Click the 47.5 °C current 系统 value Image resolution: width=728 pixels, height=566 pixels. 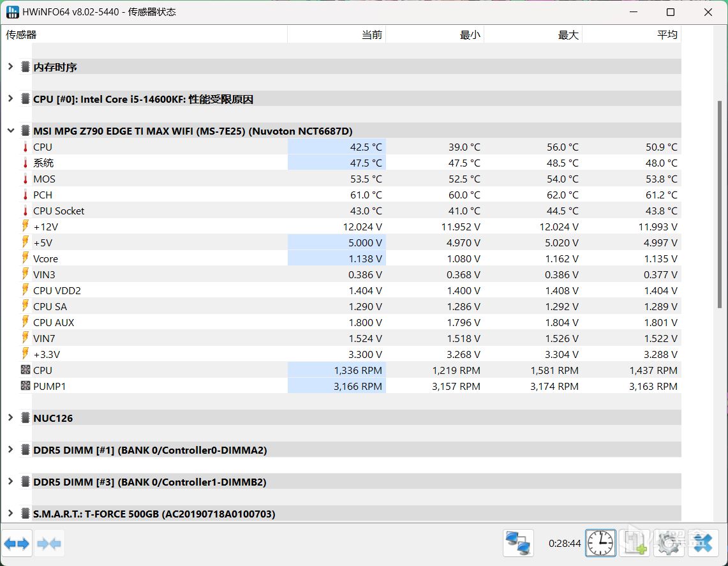tap(366, 163)
